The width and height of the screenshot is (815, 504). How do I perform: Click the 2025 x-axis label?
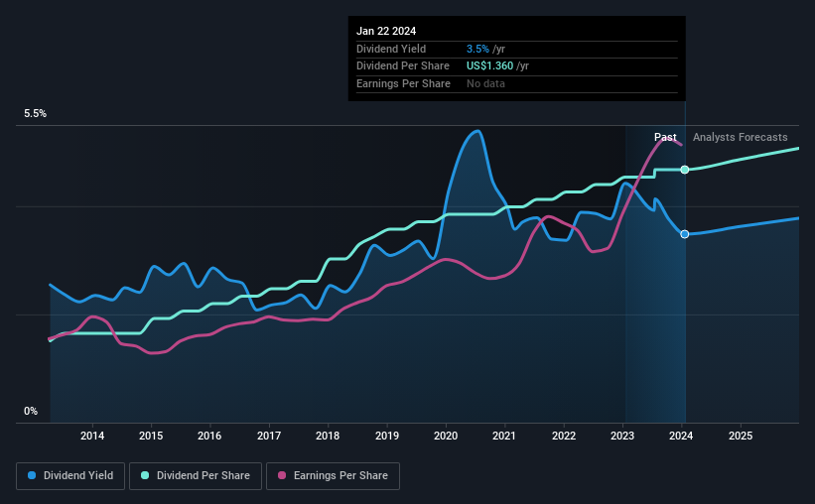click(x=741, y=436)
